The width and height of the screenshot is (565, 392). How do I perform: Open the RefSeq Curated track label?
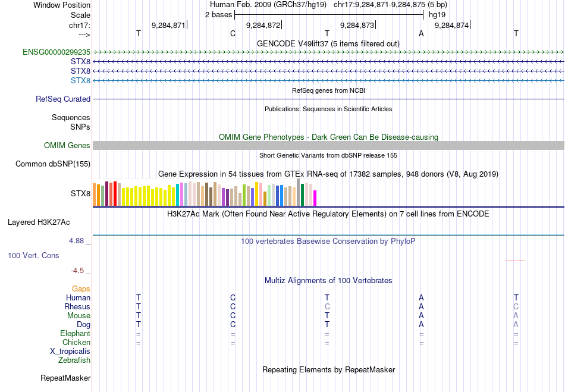(63, 99)
